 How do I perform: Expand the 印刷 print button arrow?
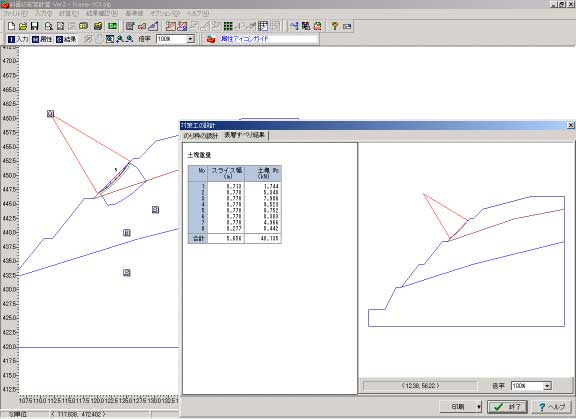[x=479, y=407]
